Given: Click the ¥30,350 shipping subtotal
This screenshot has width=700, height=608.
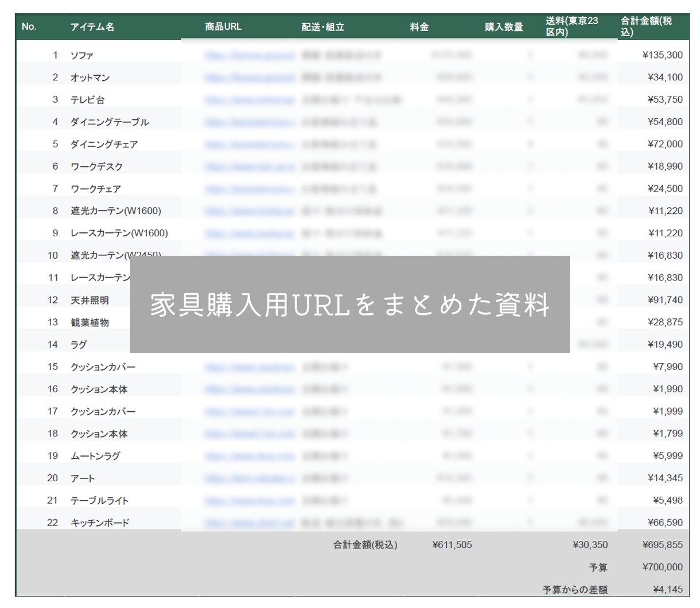Looking at the screenshot, I should coord(590,545).
